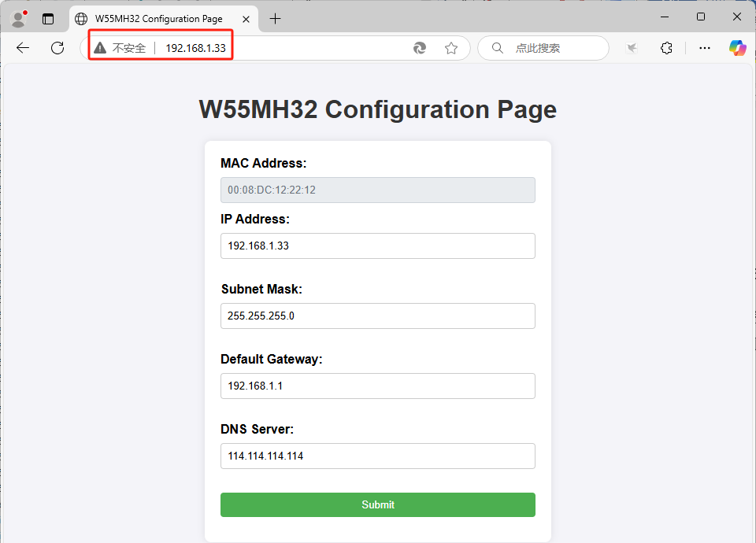
Task: Focus the Subnet Mask text field
Action: 378,316
